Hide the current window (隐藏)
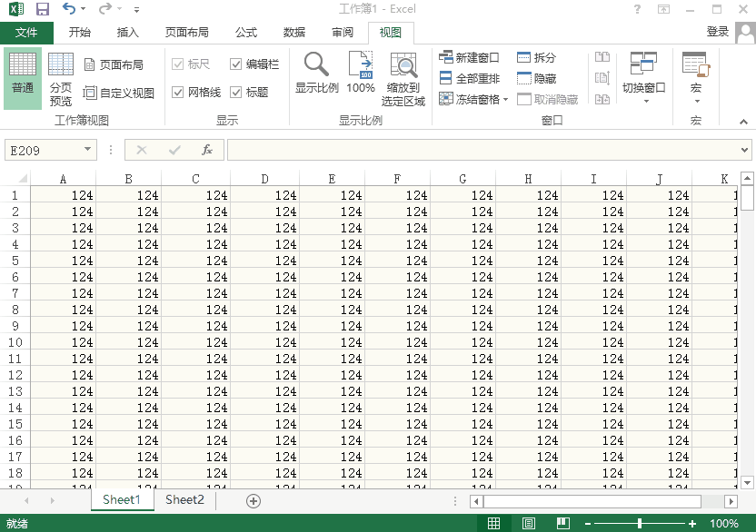The height and width of the screenshot is (532, 756). pyautogui.click(x=537, y=78)
